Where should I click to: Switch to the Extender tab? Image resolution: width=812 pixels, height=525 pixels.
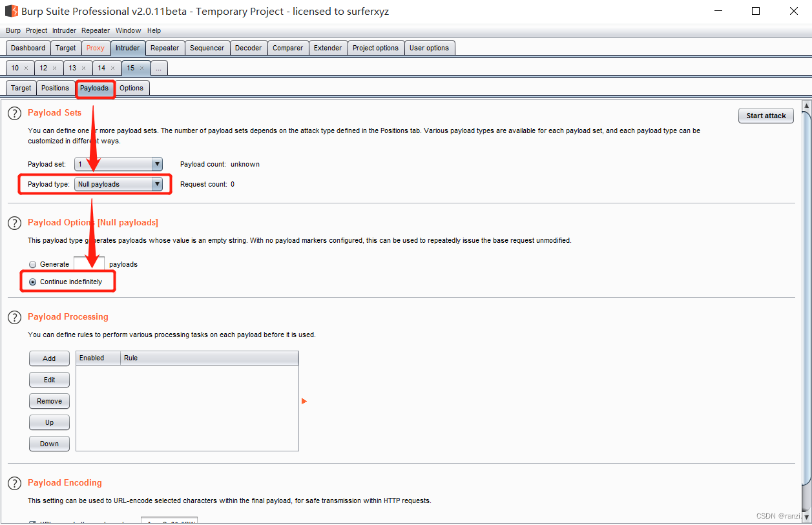(x=328, y=48)
